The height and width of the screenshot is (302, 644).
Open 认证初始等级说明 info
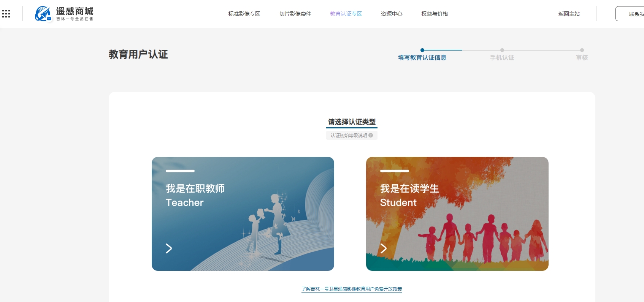352,135
